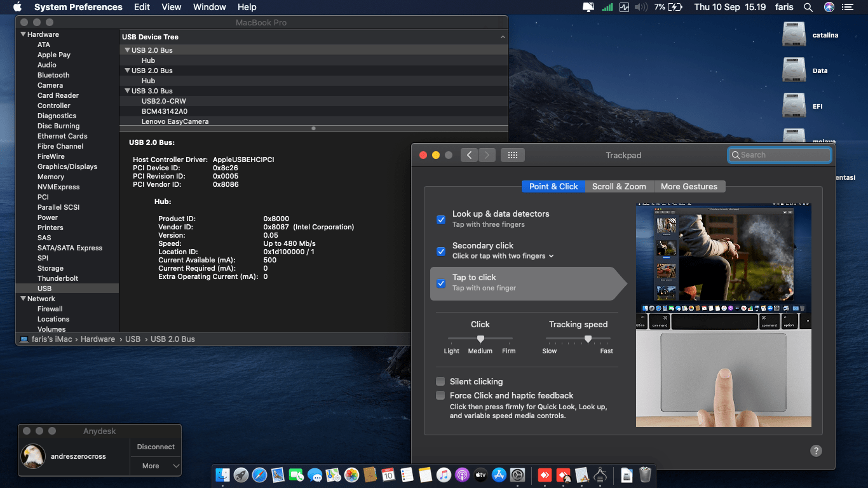Open the Trash from the Dock
The height and width of the screenshot is (488, 868).
(x=646, y=475)
